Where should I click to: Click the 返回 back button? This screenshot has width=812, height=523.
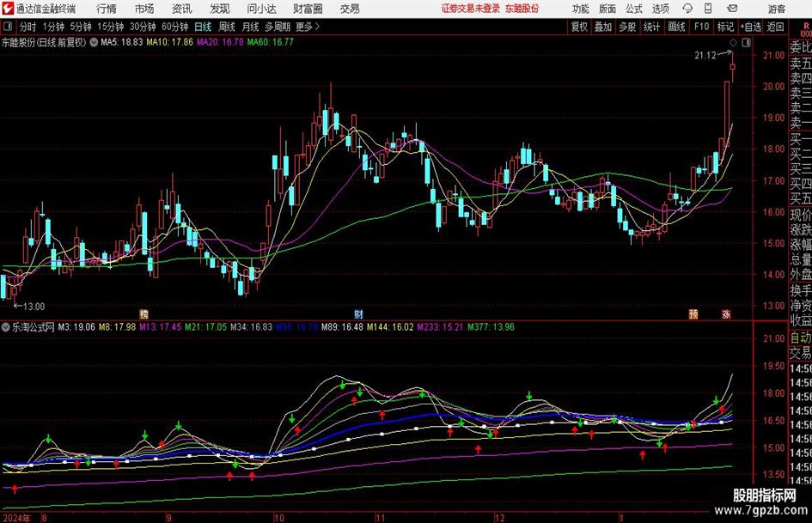[775, 27]
